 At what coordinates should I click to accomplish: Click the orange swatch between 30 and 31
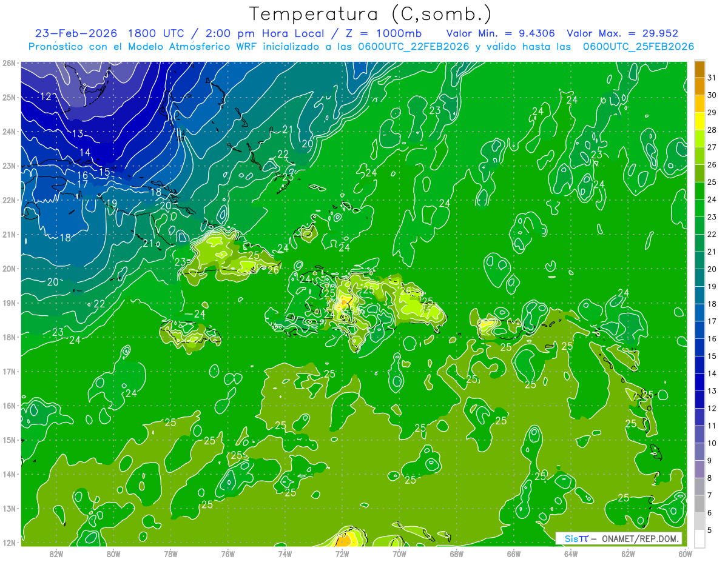(x=699, y=87)
